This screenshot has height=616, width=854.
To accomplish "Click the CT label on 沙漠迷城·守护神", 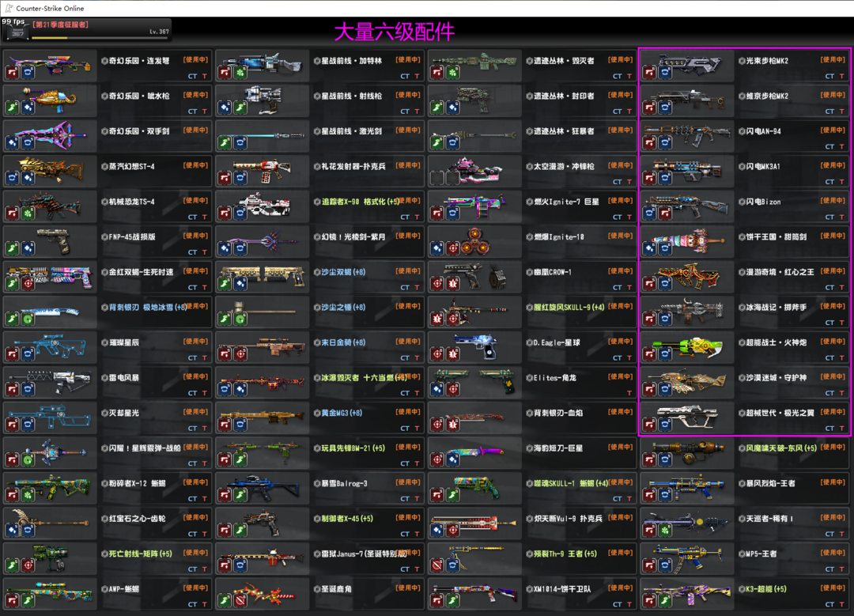I will tap(829, 393).
